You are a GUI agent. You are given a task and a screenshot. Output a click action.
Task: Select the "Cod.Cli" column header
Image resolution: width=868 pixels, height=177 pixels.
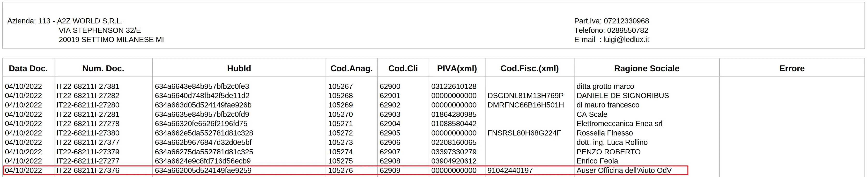pos(403,68)
